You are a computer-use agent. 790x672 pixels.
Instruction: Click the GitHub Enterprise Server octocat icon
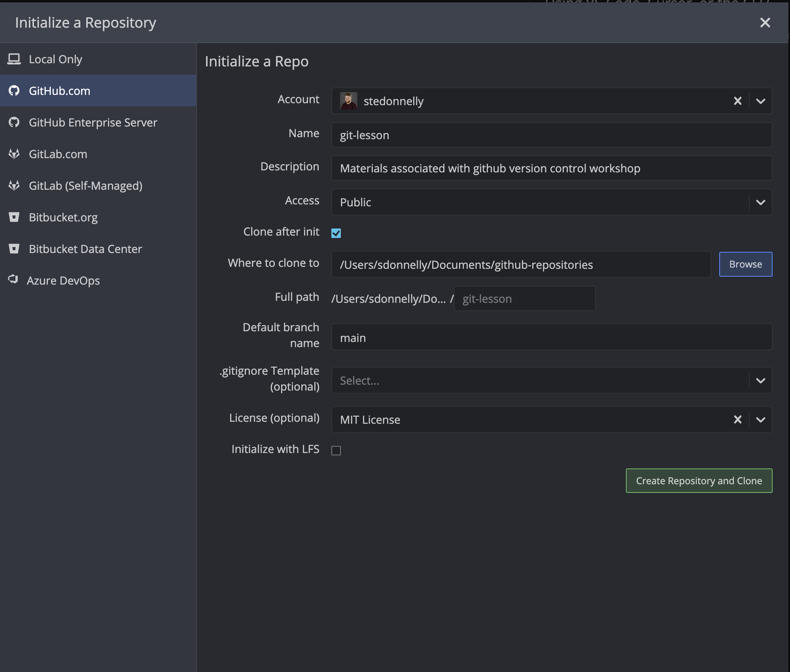point(14,123)
